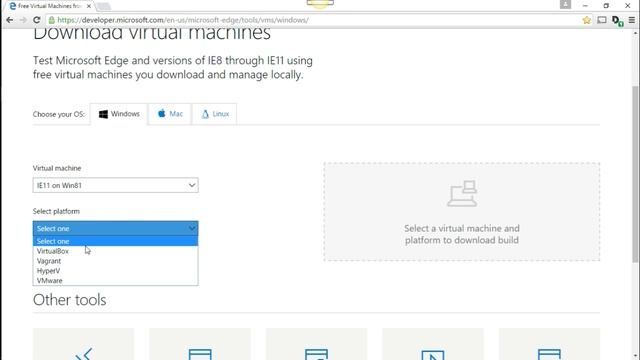
Task: Select the Free Virtual Machines browser tab
Action: click(x=49, y=6)
